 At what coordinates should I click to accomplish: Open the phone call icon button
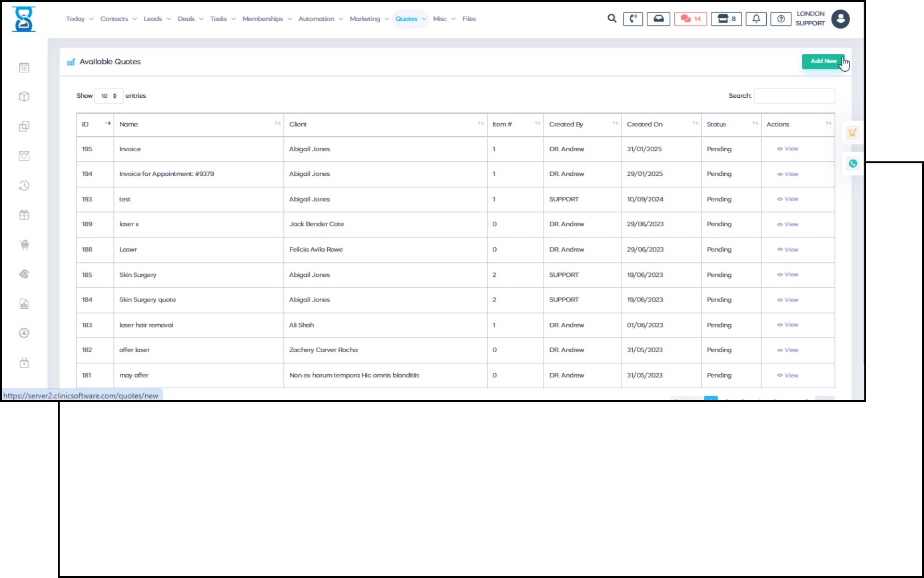coord(633,19)
